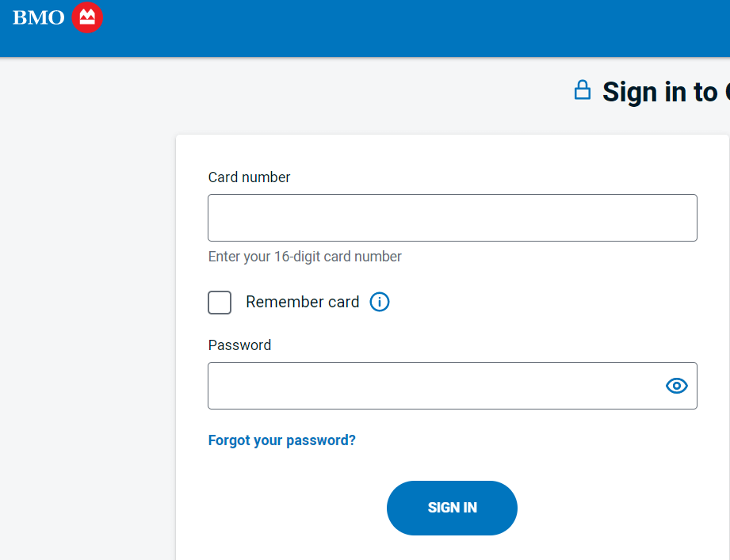Click the white BMO wordmark text
This screenshot has height=560, width=730.
[x=39, y=17]
